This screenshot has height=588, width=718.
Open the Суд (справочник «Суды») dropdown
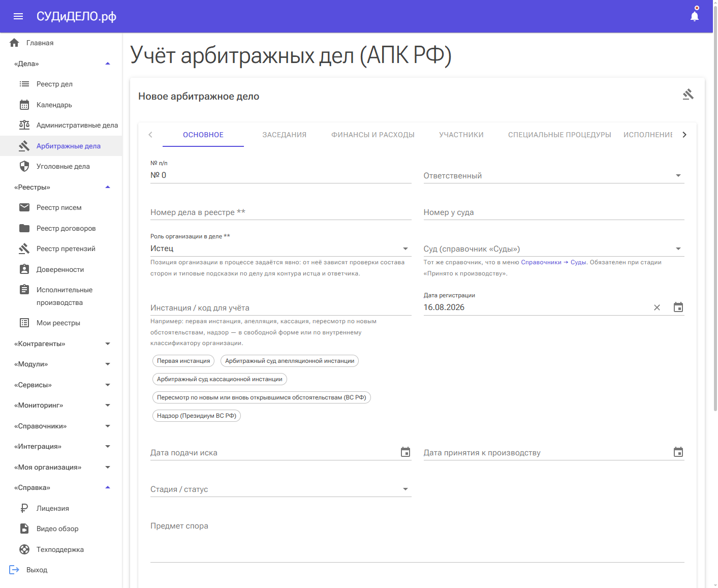click(554, 249)
